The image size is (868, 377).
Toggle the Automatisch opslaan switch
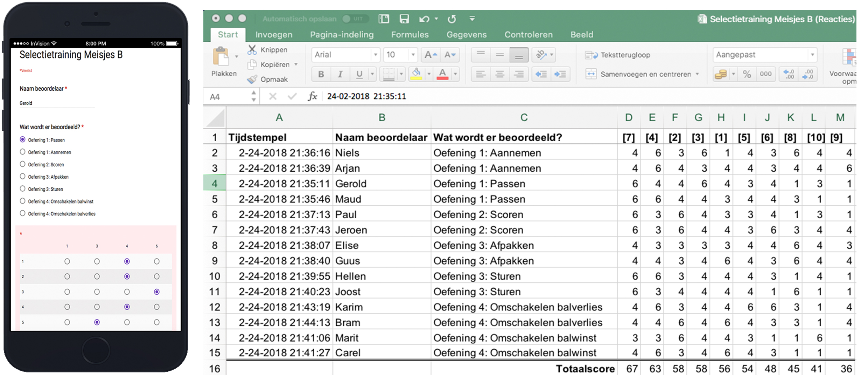click(354, 19)
